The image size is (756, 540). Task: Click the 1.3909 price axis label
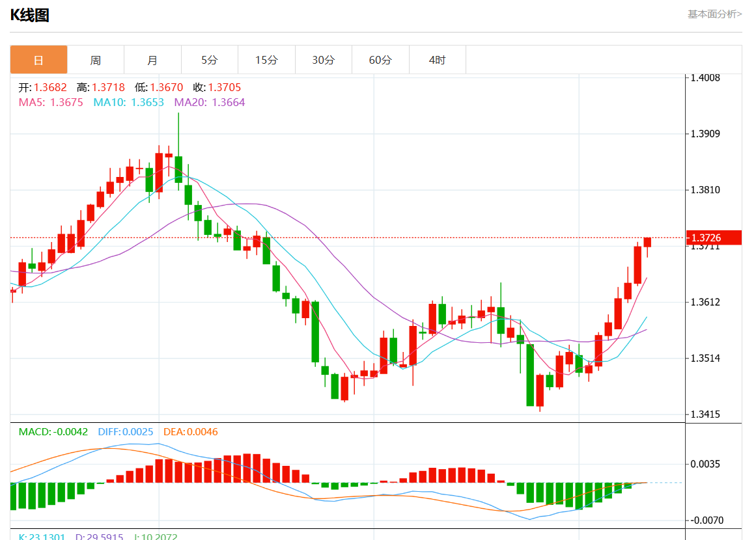(x=705, y=134)
